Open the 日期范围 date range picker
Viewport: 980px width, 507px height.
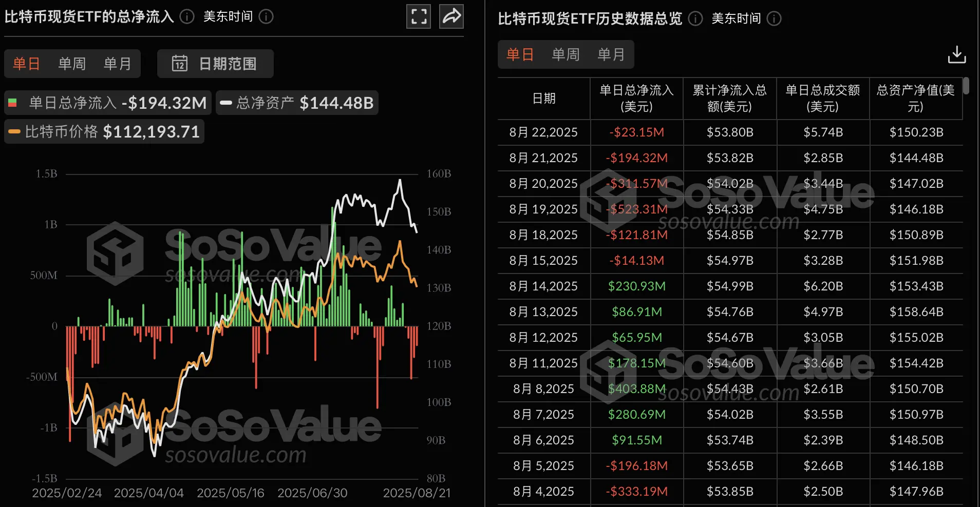[x=215, y=64]
